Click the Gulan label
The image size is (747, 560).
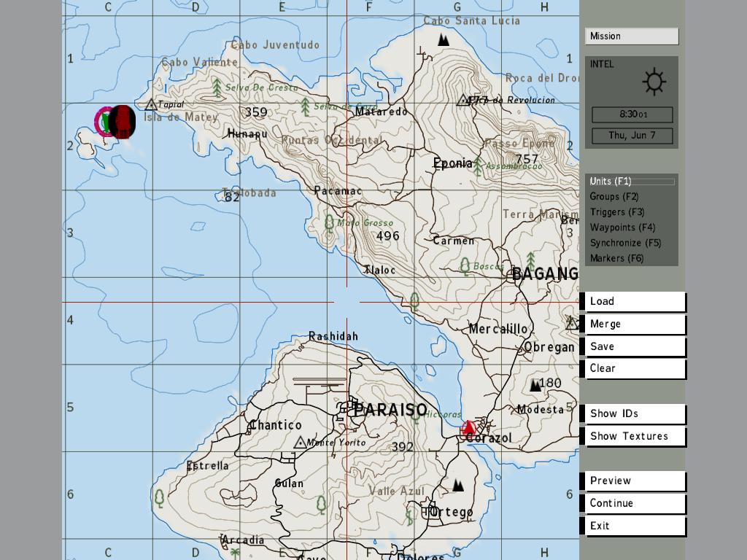[x=289, y=483]
